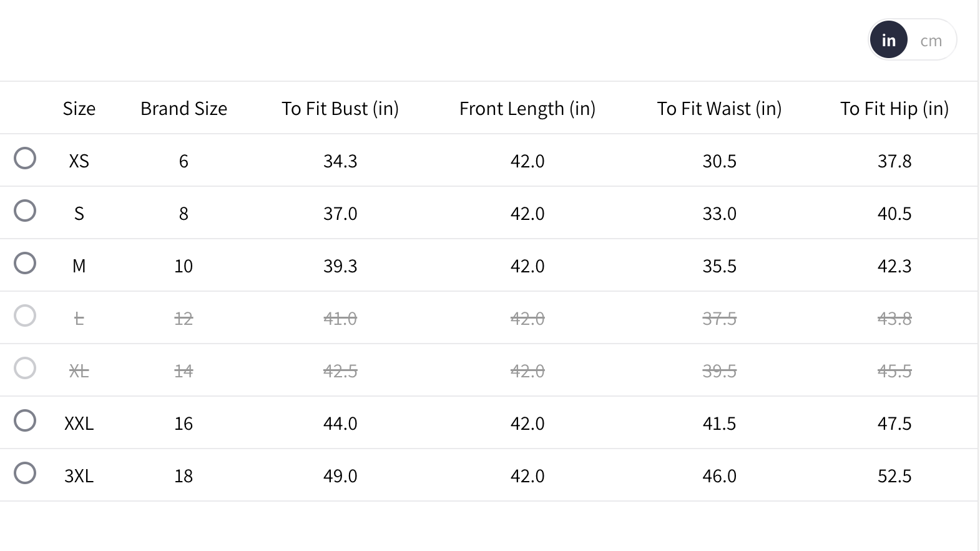
Task: Click the 34.3 bust value for XS
Action: coord(340,161)
